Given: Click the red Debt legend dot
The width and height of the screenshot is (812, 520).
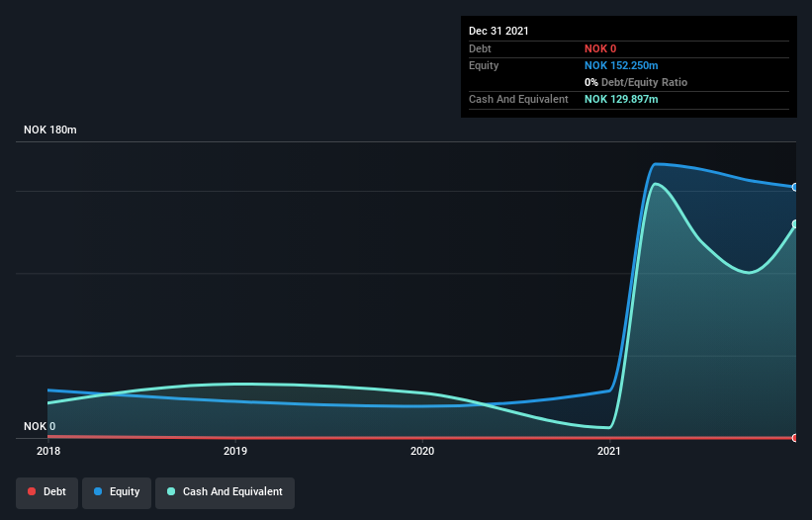Looking at the screenshot, I should (x=32, y=491).
